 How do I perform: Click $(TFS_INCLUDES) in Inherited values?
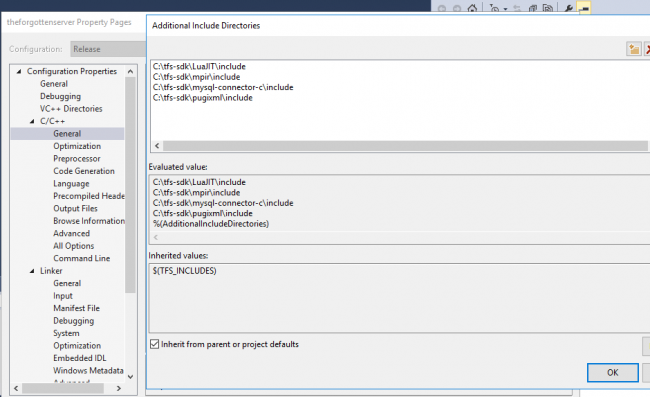[184, 271]
